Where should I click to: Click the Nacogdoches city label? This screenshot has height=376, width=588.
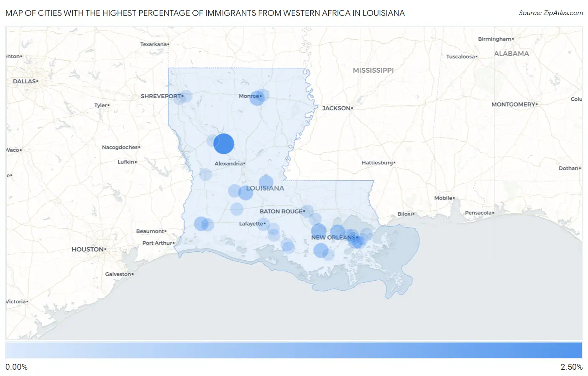pyautogui.click(x=120, y=147)
